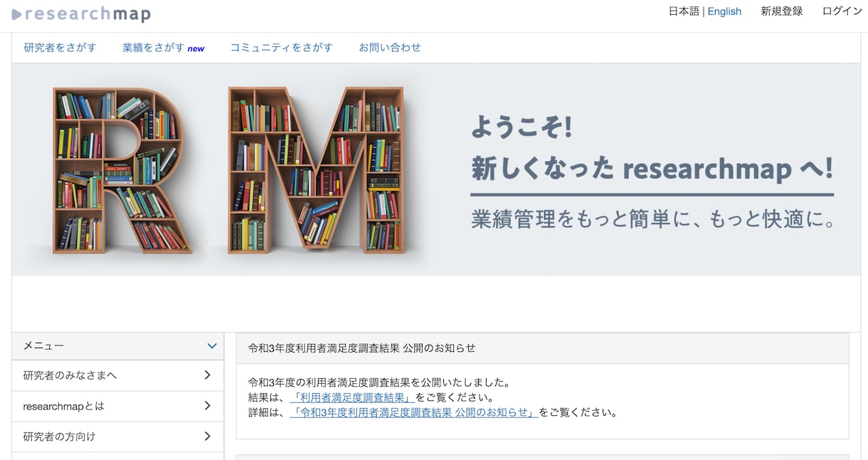Screen dimensions: 868x460
Task: Click banner text ようこそ!
Action: (521, 127)
